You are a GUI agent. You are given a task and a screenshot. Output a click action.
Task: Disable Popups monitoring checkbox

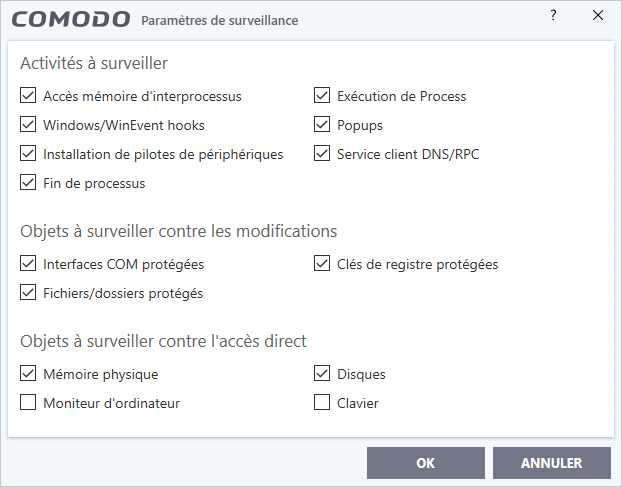coord(322,125)
